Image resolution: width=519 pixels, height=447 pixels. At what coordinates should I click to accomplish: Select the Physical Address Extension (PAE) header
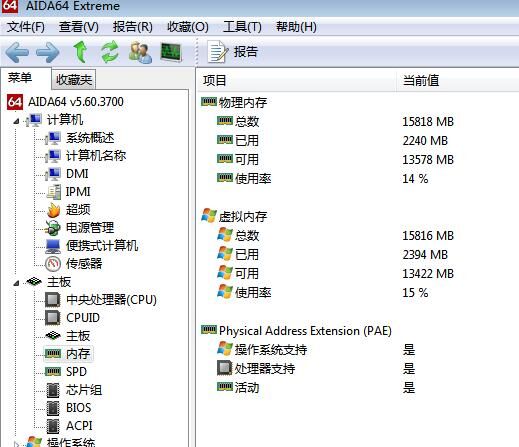pos(296,331)
